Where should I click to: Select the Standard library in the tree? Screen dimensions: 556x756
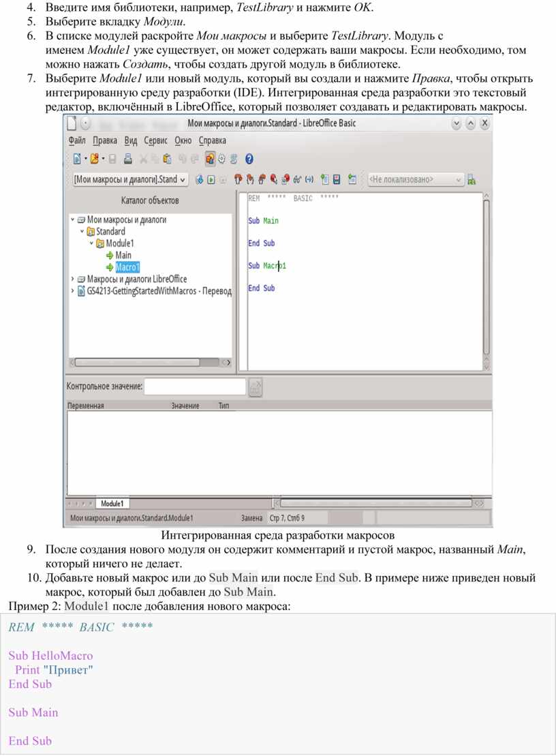tap(111, 231)
